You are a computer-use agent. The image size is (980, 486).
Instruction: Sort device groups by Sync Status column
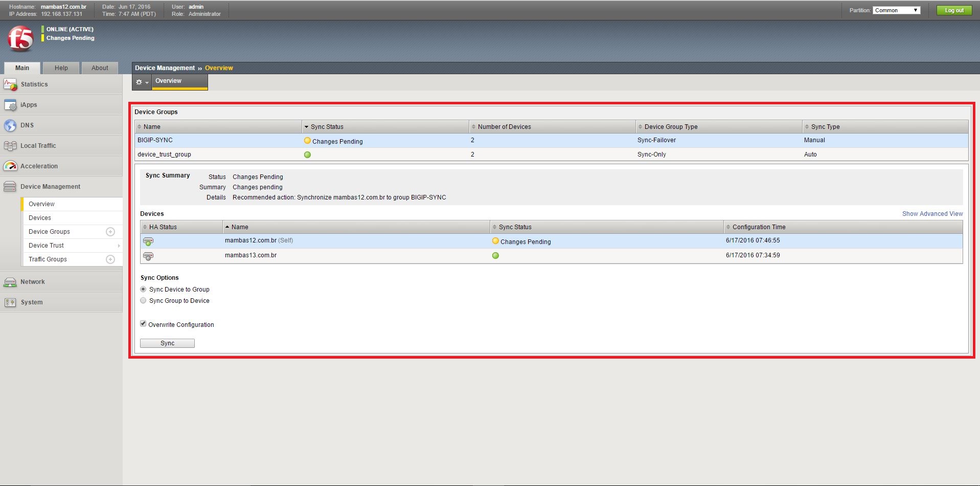327,127
